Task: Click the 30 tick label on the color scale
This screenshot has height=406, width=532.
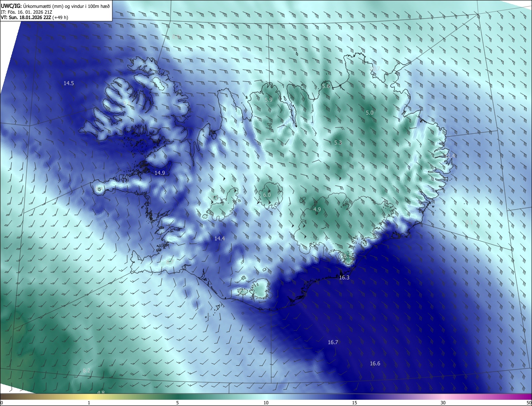Action: tap(443, 403)
